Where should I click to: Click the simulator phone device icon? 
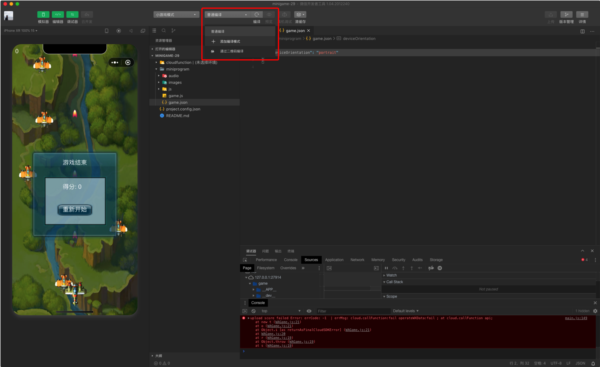click(x=107, y=31)
